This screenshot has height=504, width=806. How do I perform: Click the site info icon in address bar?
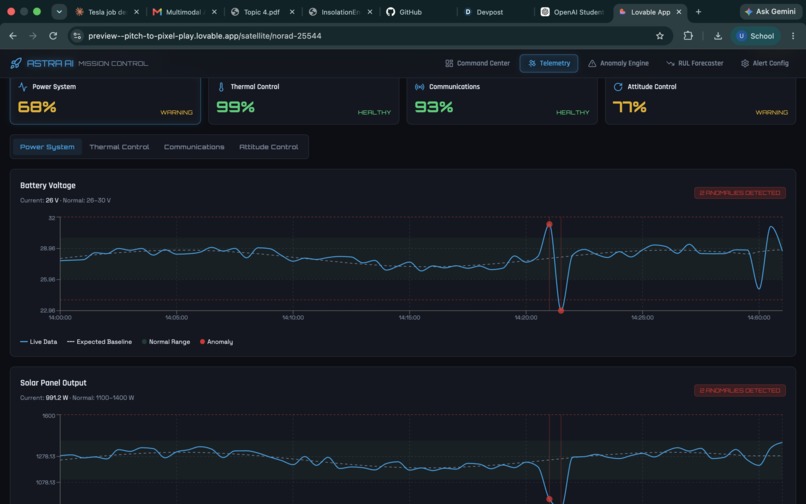pyautogui.click(x=77, y=36)
